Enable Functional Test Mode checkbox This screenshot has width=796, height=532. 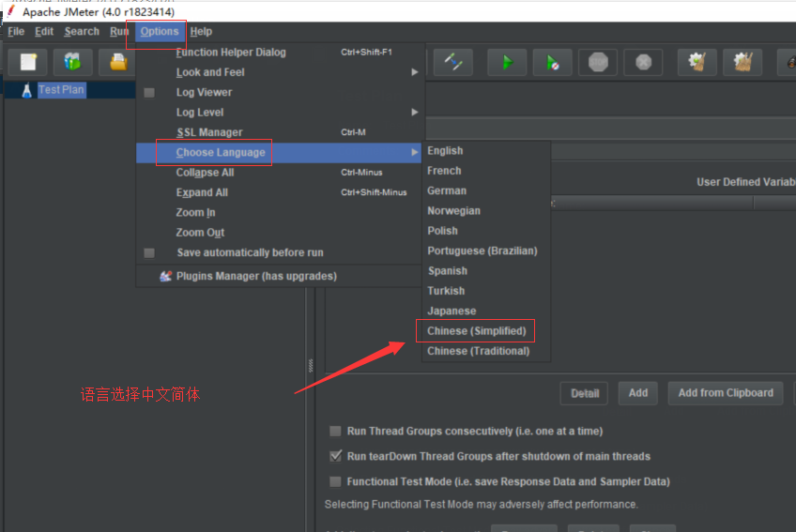coord(335,481)
